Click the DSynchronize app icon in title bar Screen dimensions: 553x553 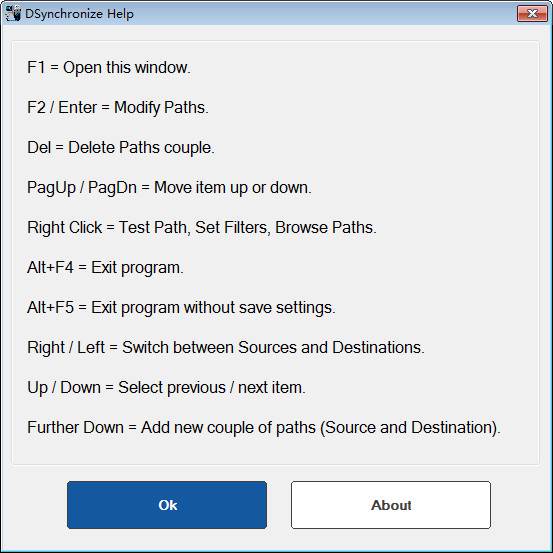(13, 13)
